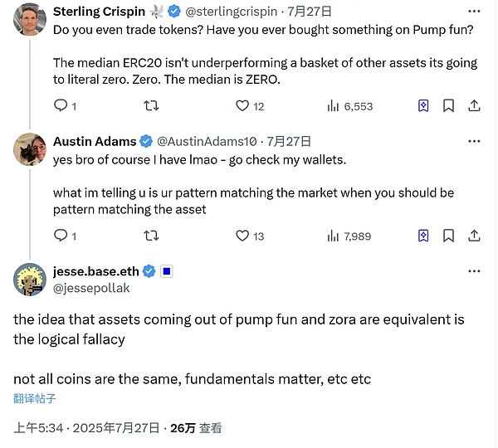Retweet Austin Adams's post
Screen dimensions: 498x448
(x=151, y=236)
